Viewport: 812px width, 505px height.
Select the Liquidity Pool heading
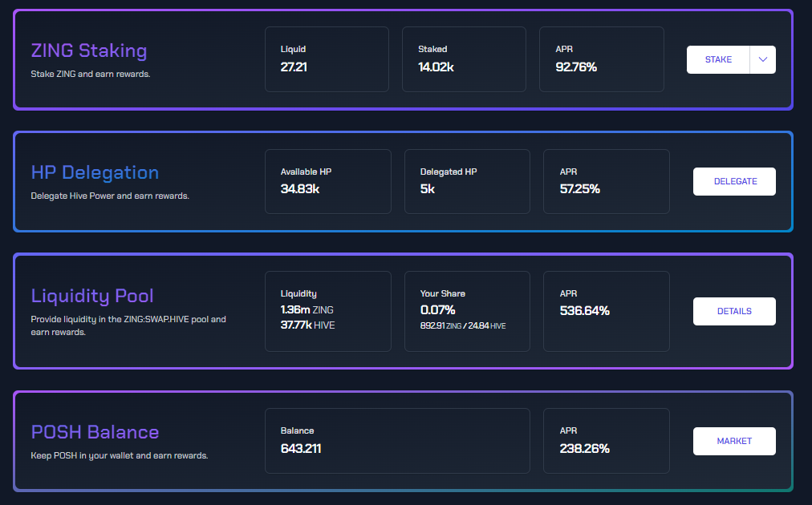click(x=92, y=296)
